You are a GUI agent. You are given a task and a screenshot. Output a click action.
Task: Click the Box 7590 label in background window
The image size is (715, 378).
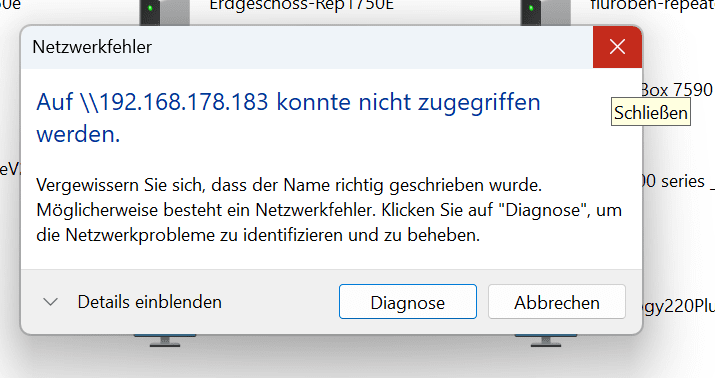tap(677, 90)
